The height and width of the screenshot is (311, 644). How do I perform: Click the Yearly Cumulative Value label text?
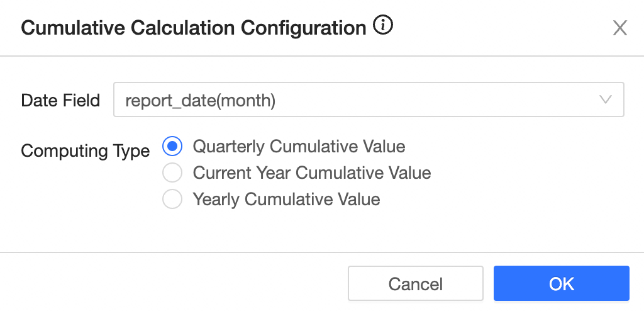[x=286, y=200]
